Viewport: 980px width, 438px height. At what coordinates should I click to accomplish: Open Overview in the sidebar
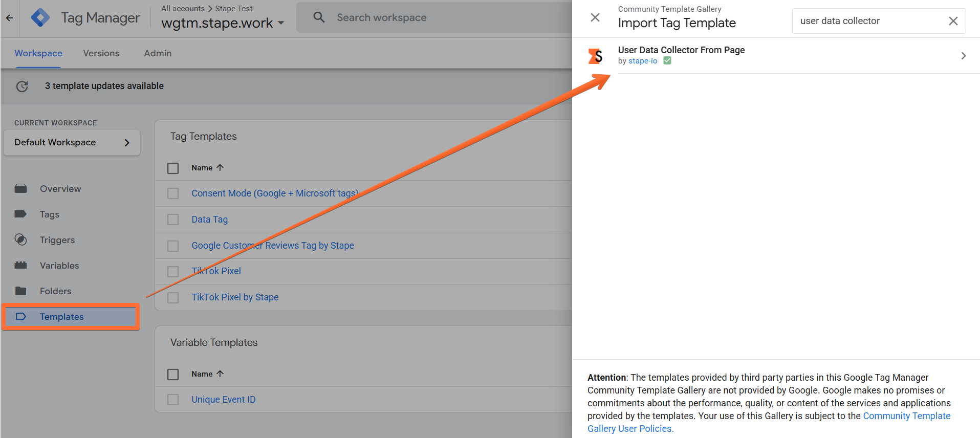coord(60,189)
